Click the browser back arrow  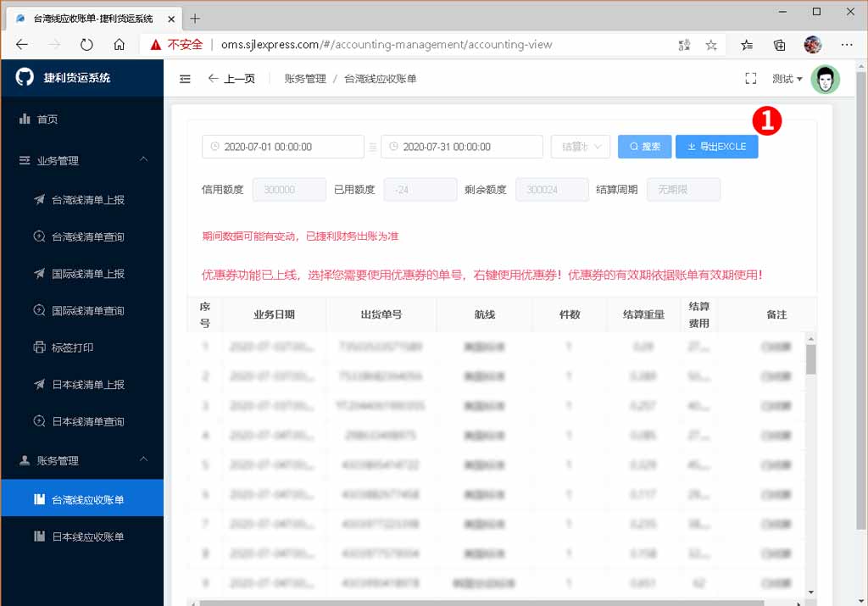(x=21, y=45)
